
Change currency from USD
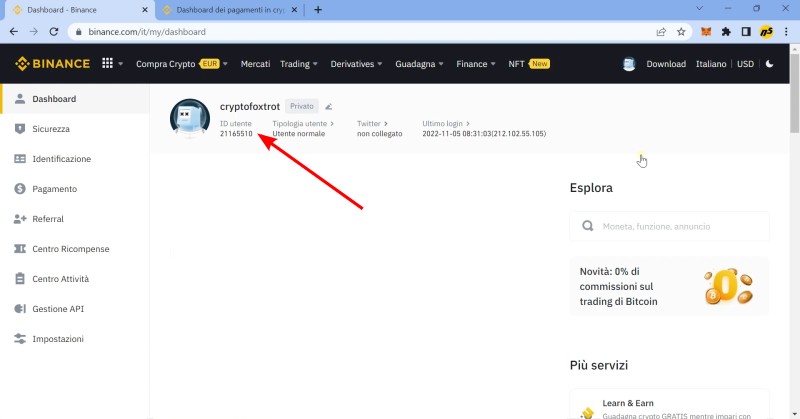(745, 64)
